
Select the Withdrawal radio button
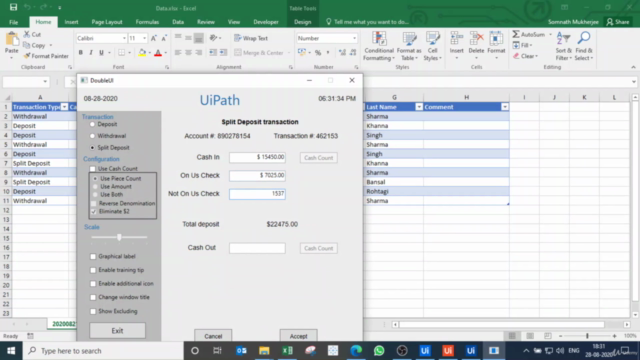click(x=93, y=136)
